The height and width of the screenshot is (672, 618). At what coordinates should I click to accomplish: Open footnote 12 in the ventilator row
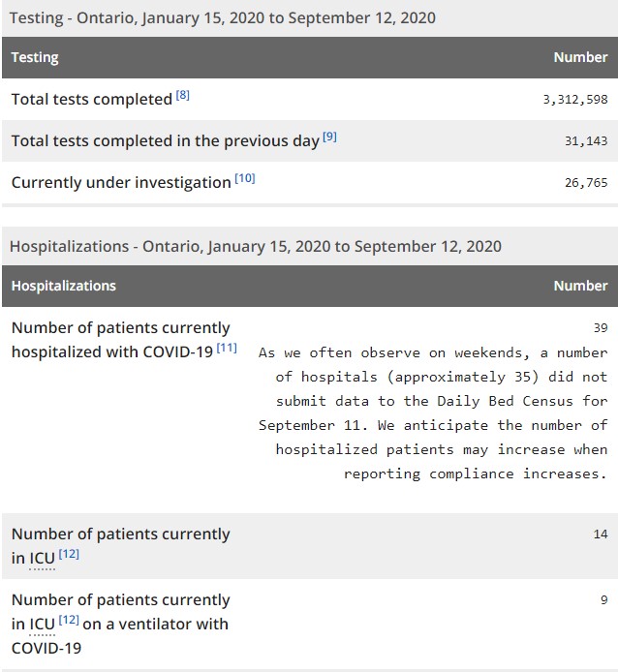tap(69, 620)
